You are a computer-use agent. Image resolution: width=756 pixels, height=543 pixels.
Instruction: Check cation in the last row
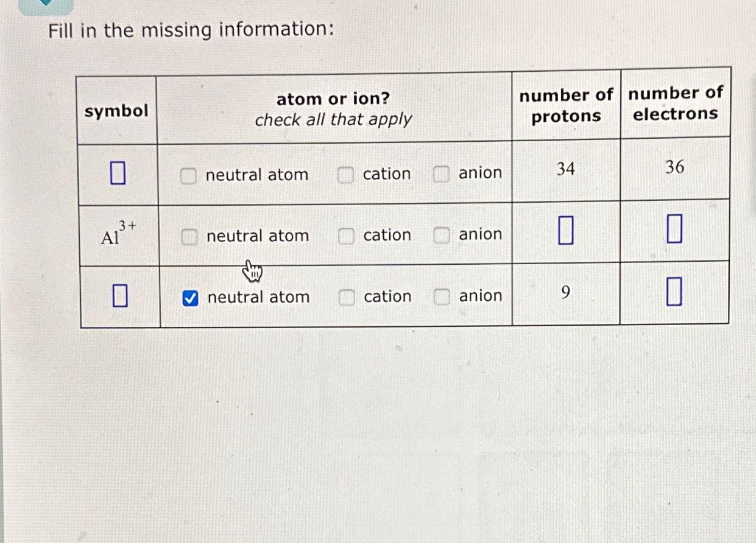tap(345, 296)
